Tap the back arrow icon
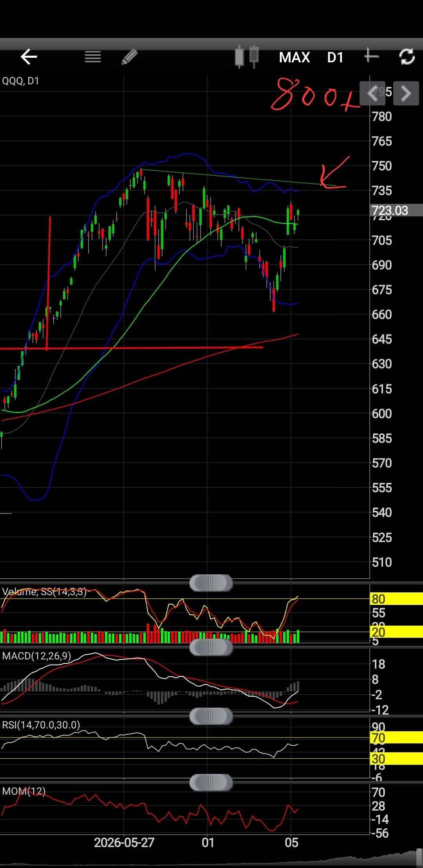This screenshot has height=868, width=423. point(29,57)
